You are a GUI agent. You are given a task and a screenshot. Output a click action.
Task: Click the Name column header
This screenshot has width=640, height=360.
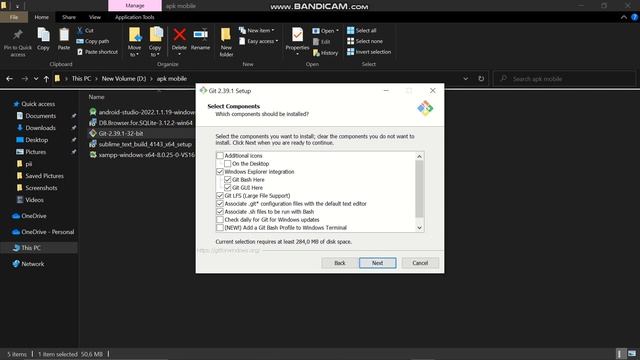click(x=96, y=97)
